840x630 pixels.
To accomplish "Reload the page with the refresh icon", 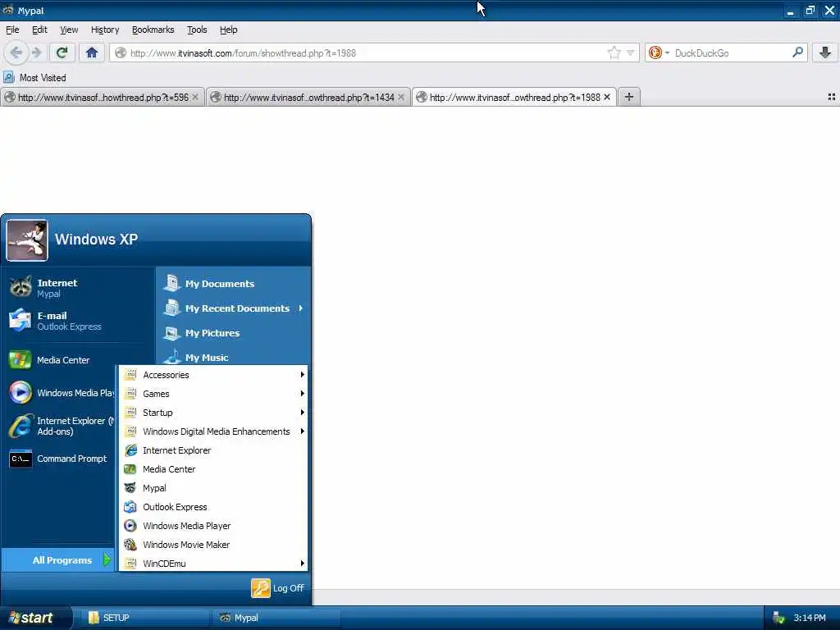I will point(62,52).
